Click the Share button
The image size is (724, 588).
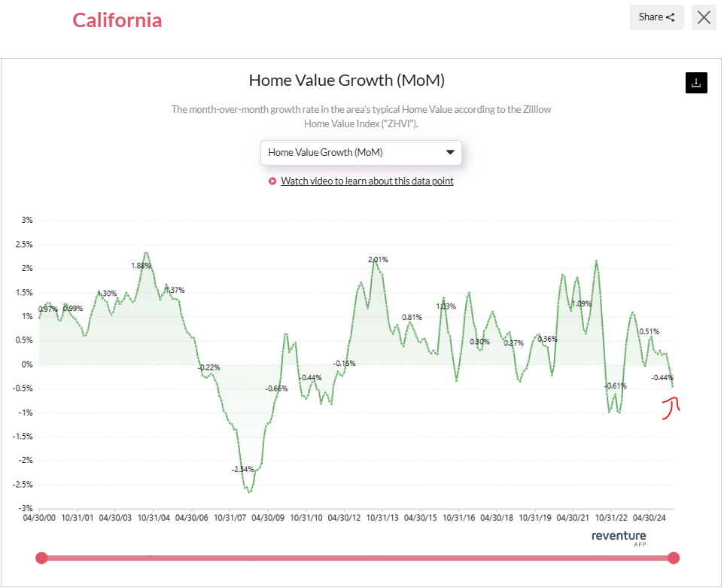656,17
